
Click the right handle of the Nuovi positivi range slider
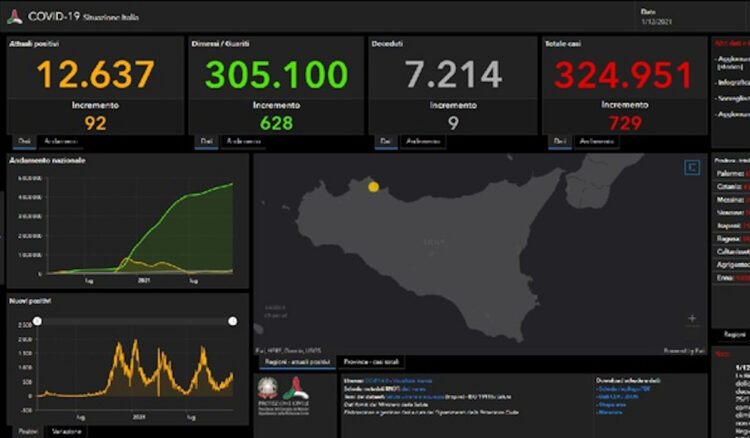pyautogui.click(x=232, y=321)
